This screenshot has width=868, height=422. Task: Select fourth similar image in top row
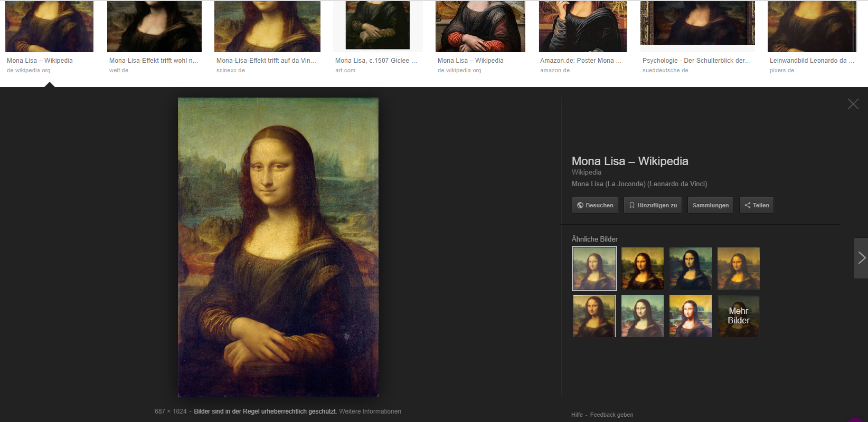click(739, 268)
